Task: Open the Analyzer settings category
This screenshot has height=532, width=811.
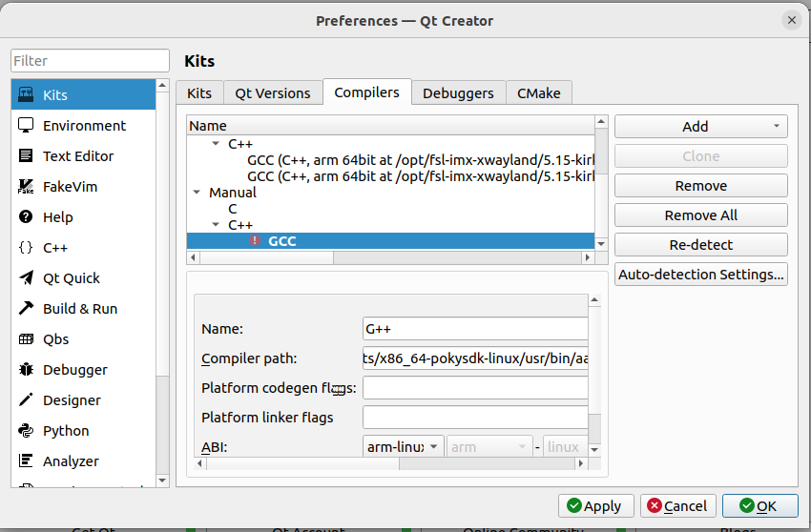Action: (x=71, y=461)
